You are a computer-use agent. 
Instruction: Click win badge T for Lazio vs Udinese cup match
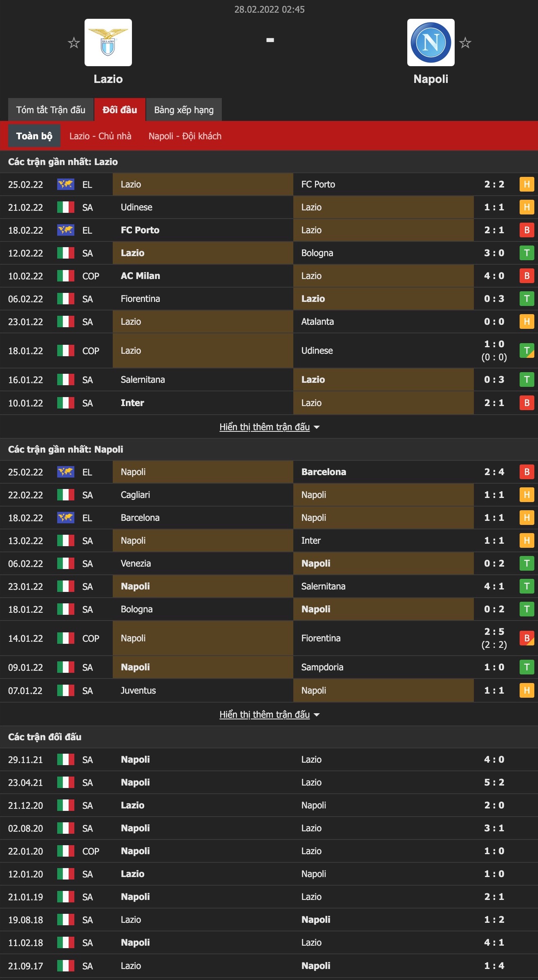(x=527, y=350)
